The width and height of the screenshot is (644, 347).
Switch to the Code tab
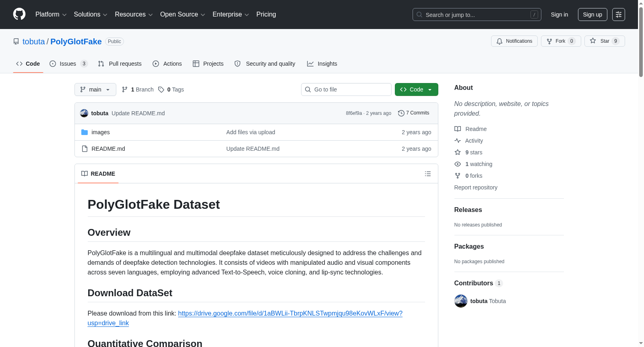coord(28,64)
